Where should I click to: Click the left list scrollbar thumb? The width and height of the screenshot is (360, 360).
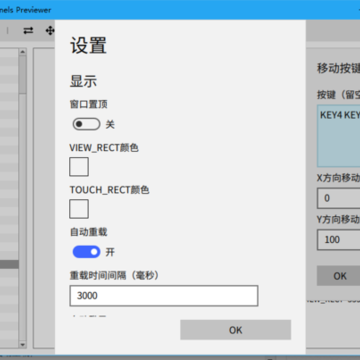pos(23,74)
